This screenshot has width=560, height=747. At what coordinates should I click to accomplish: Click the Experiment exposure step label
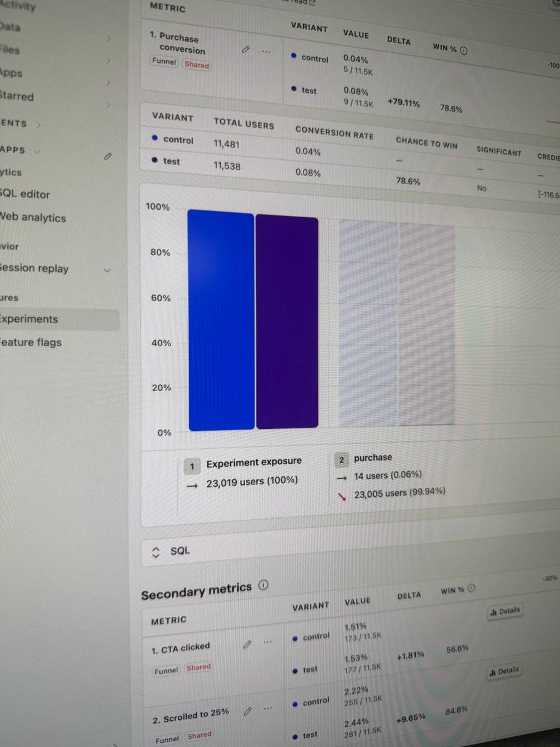click(254, 462)
